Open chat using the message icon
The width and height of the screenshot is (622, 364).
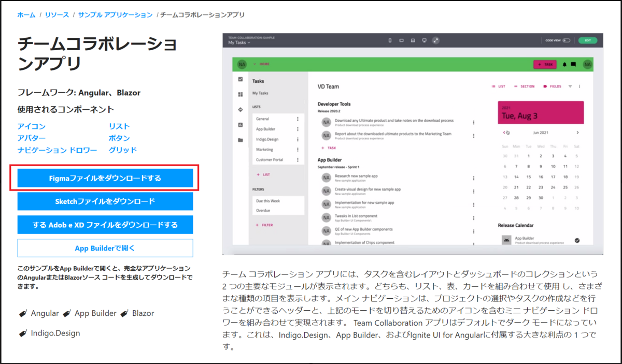pyautogui.click(x=574, y=64)
